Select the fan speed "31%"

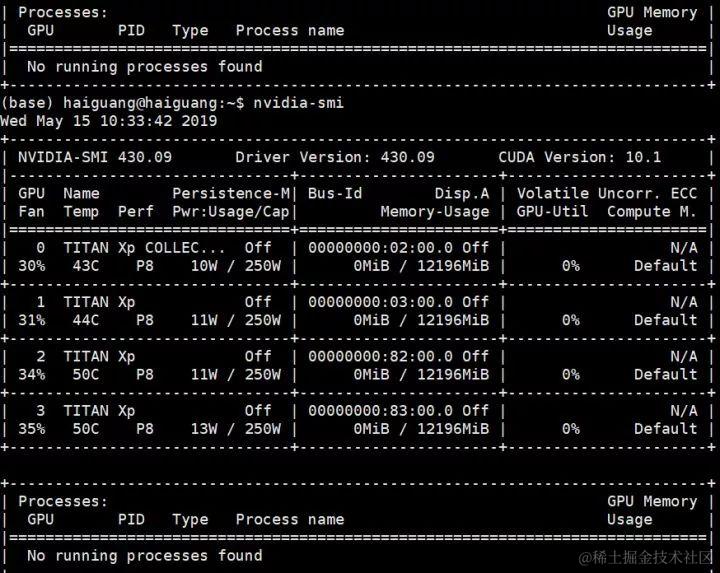[32, 320]
